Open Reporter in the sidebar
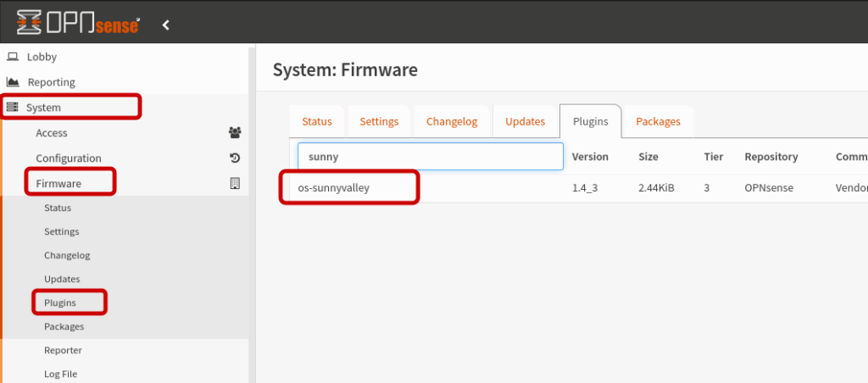The height and width of the screenshot is (383, 868). point(63,350)
